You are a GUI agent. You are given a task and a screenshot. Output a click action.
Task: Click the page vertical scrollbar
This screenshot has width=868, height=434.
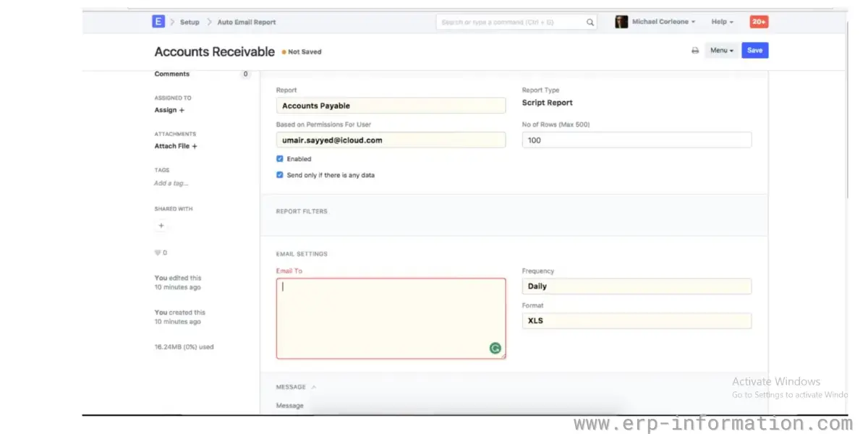849,109
